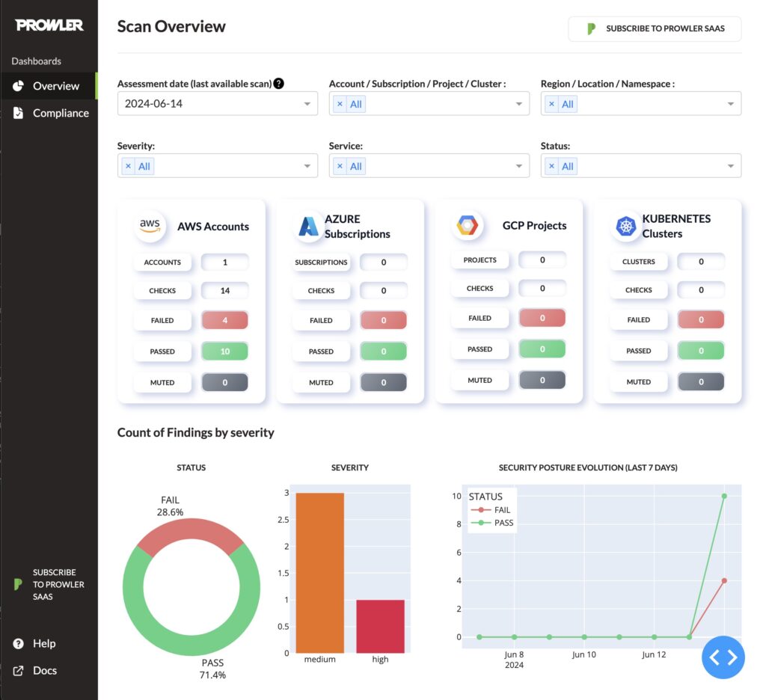This screenshot has height=700, width=766.
Task: Expand the Account / Subscription / Project / Cluster dropdown
Action: coord(519,103)
